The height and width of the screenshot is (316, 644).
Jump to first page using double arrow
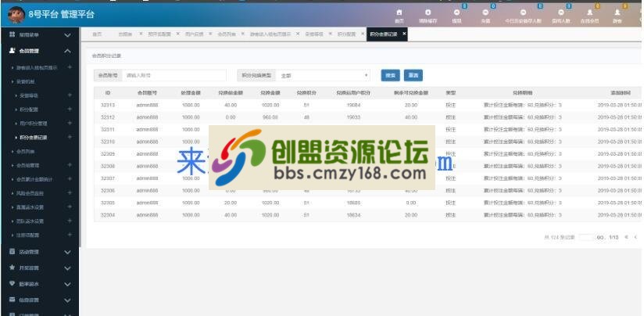coord(627,237)
